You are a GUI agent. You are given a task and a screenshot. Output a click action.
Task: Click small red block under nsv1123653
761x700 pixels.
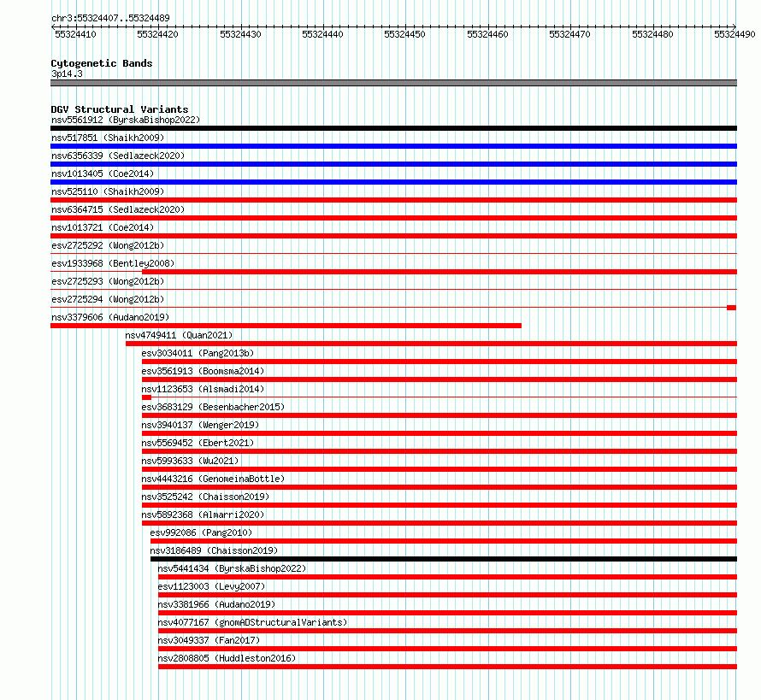tap(146, 397)
